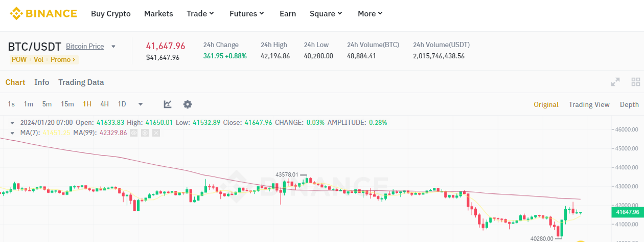Select the 1m interval
Screen dimensions: 644x242
click(29, 104)
